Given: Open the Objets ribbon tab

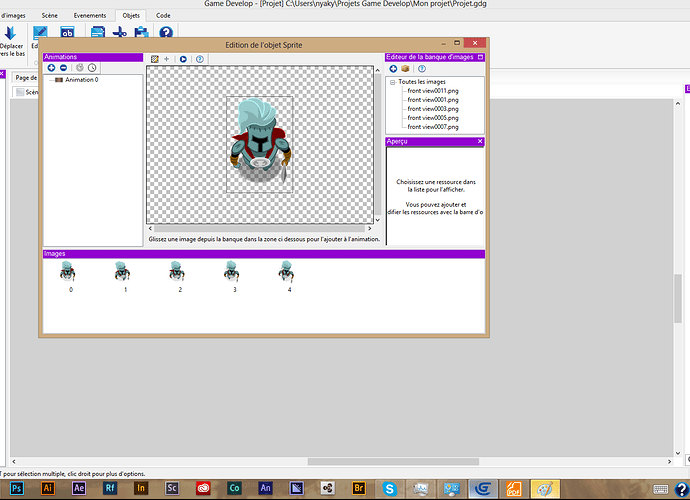Looking at the screenshot, I should point(131,15).
